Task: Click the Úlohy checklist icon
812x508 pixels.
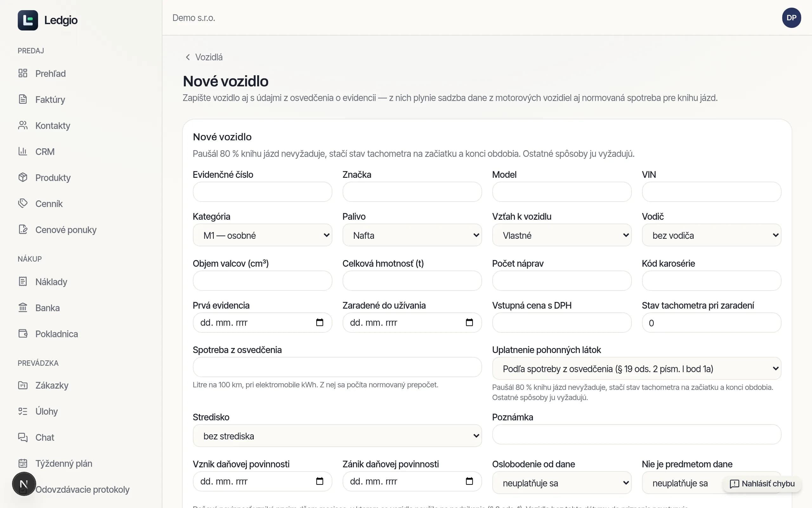Action: click(23, 411)
